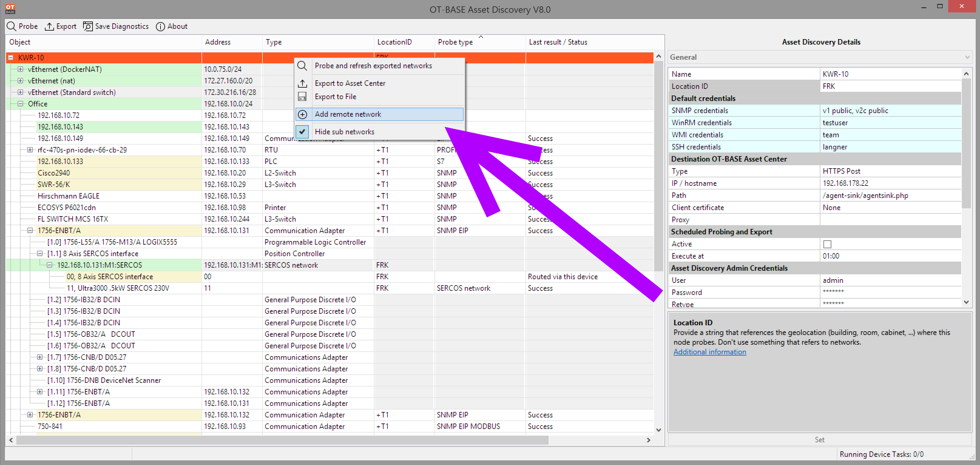This screenshot has width=980, height=465.
Task: Click the Password field in Admin Credentials
Action: pos(890,293)
